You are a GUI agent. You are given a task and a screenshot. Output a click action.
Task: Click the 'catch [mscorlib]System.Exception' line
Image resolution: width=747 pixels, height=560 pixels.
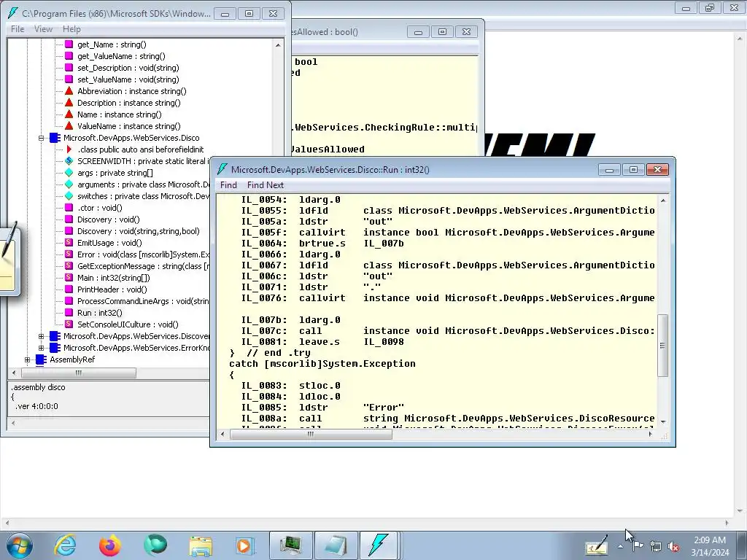322,364
